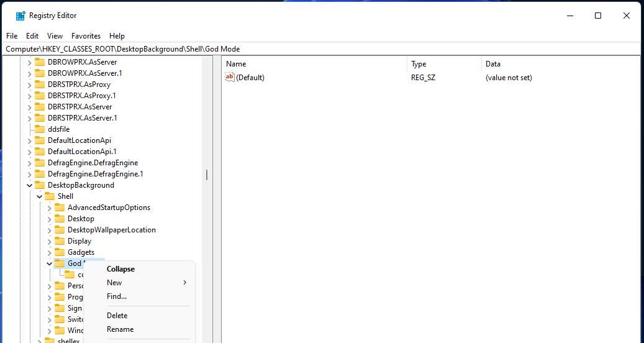The image size is (644, 343).
Task: Select the (Default) string value icon
Action: [230, 77]
